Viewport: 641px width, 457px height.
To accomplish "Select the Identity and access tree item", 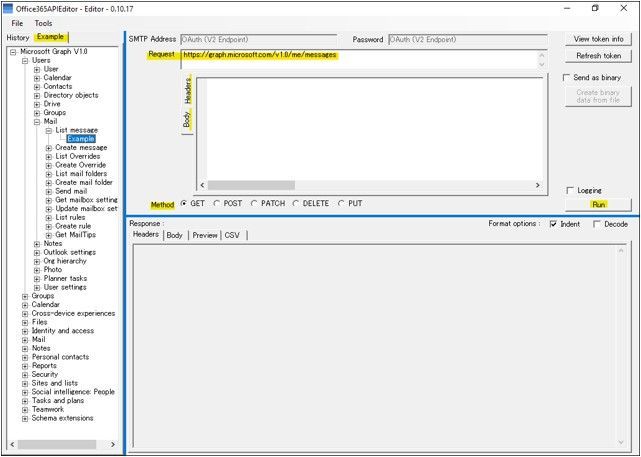I will click(63, 331).
